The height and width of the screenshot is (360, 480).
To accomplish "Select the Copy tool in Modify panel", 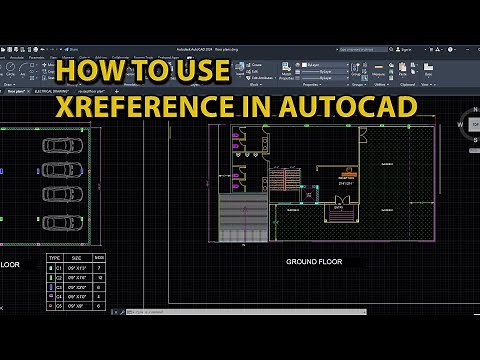I will coord(48,71).
